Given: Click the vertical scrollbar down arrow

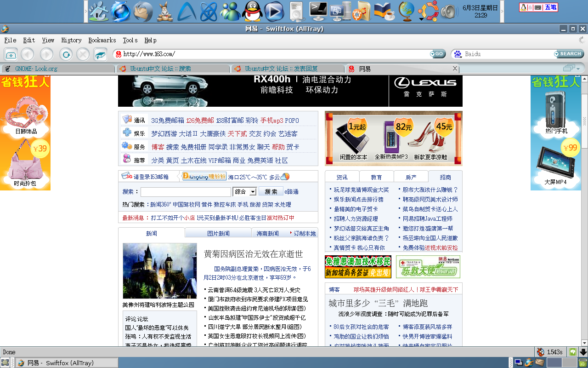Looking at the screenshot, I should point(584,343).
